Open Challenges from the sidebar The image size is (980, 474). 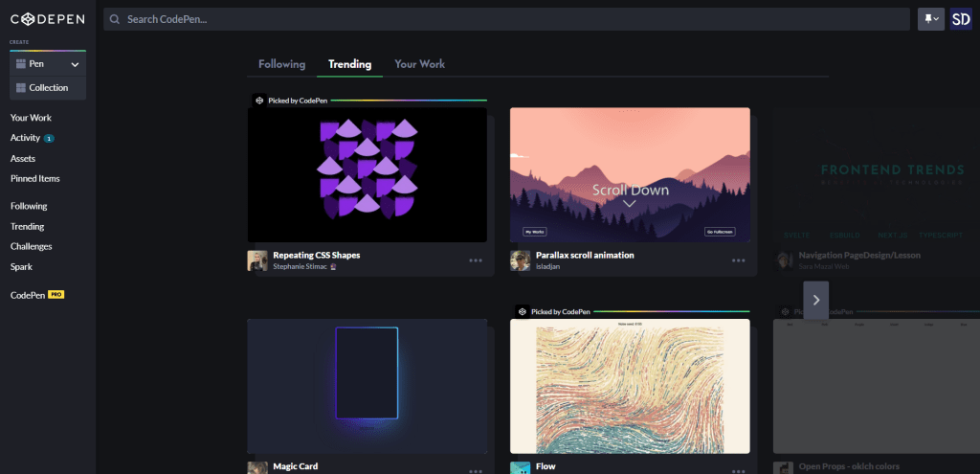pos(31,246)
